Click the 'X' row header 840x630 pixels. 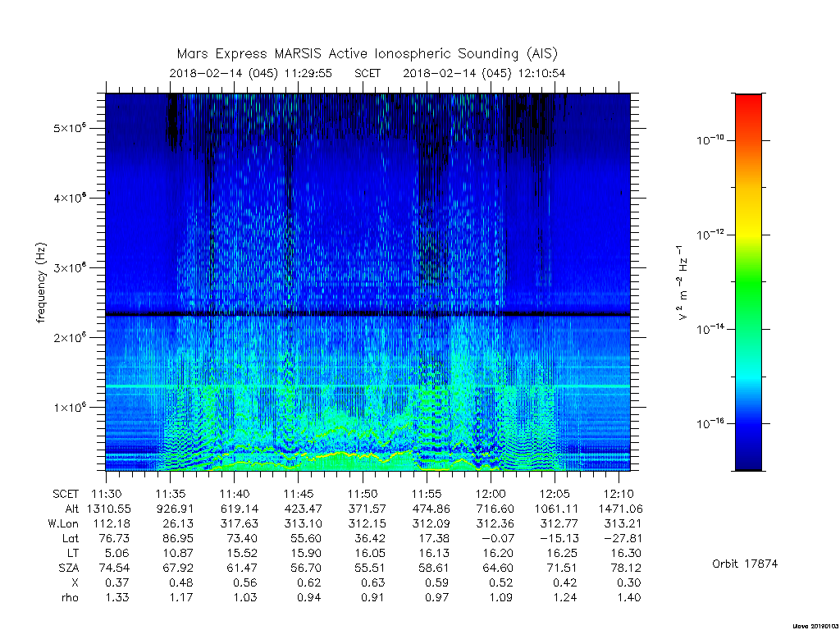75,582
